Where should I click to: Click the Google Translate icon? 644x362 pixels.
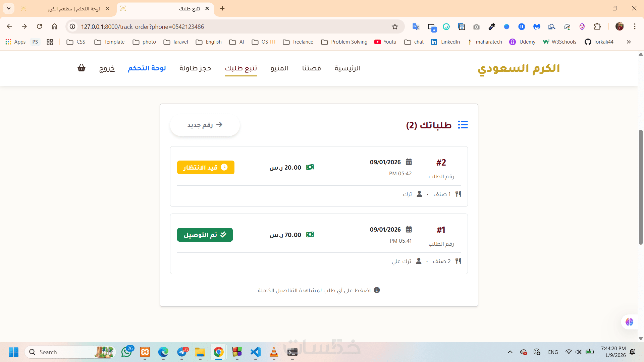[x=416, y=26]
